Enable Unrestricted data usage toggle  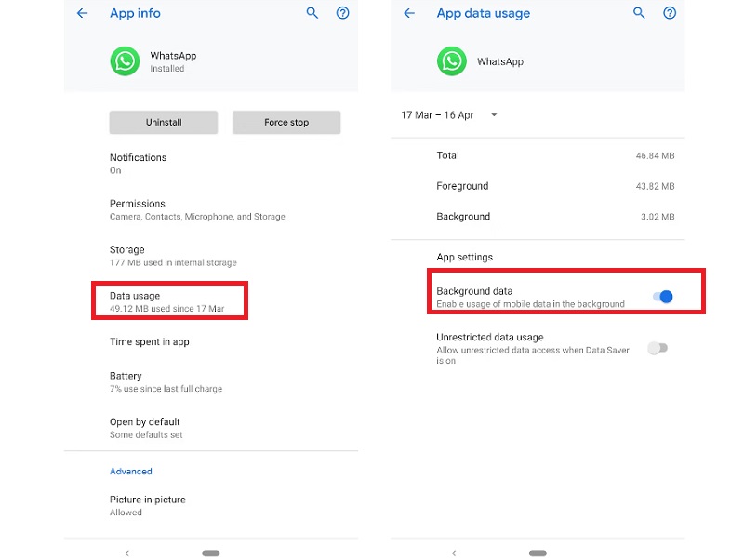(658, 348)
